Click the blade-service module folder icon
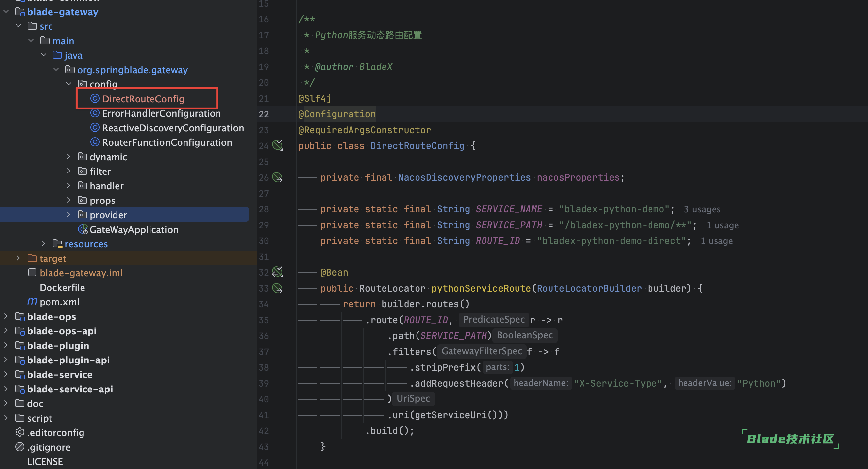Image resolution: width=868 pixels, height=469 pixels. (x=20, y=374)
